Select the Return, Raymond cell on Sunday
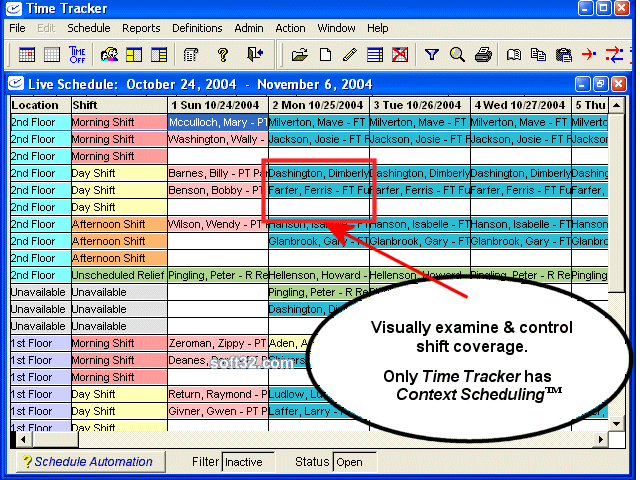This screenshot has width=640, height=480. click(x=218, y=395)
